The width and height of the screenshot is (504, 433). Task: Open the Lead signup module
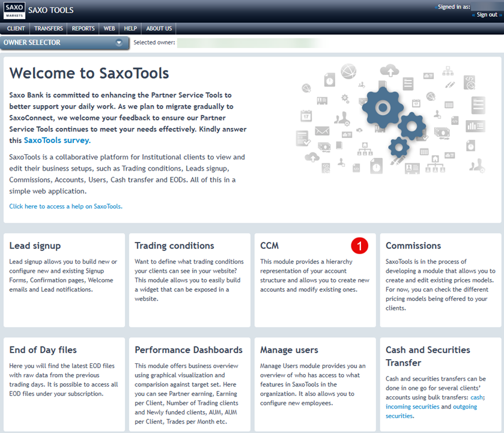[35, 246]
